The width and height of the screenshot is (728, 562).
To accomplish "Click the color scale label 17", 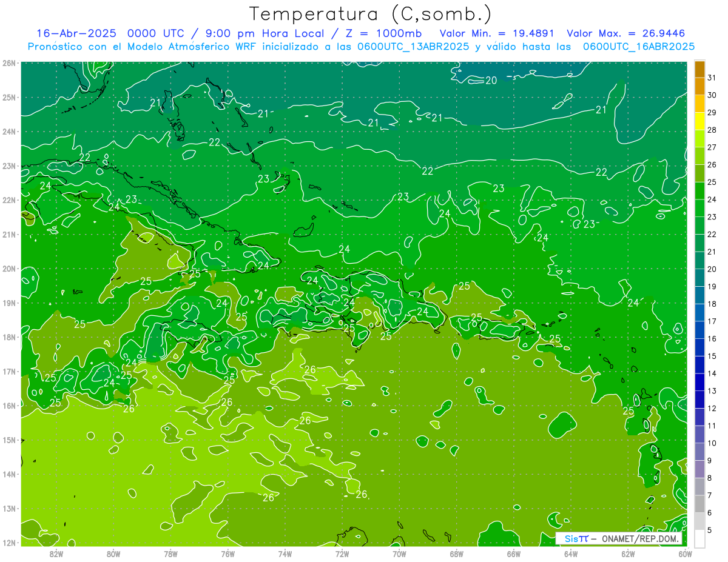I will point(712,321).
